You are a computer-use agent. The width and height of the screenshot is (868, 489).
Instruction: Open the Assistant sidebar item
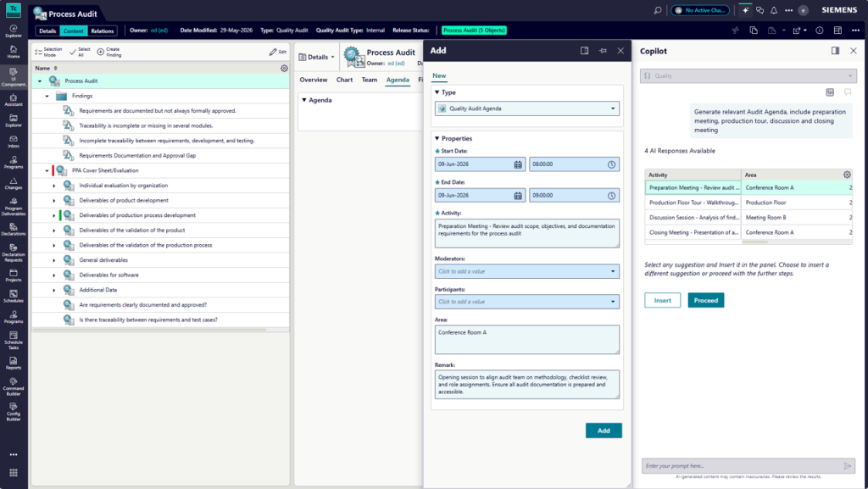click(x=14, y=100)
